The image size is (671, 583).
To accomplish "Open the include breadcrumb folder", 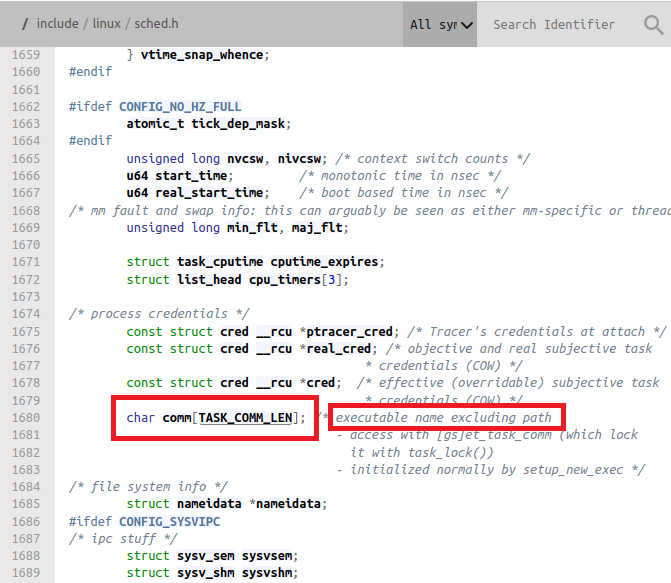I will point(57,23).
